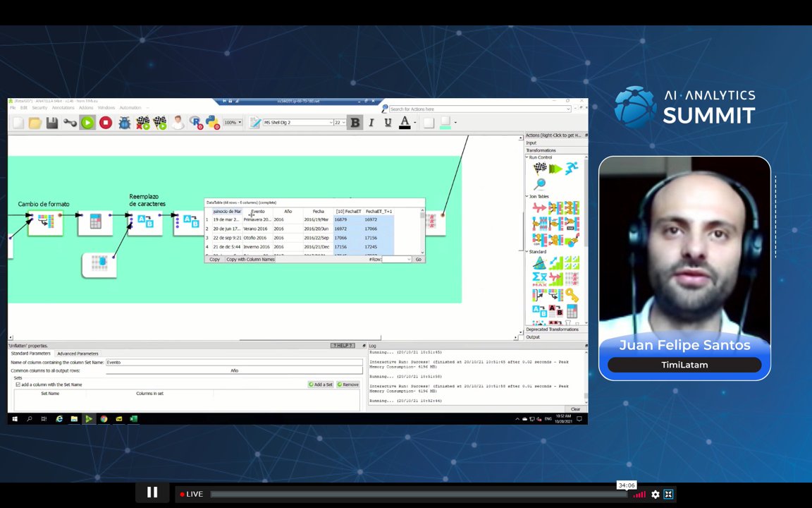Toggle add a column with Set Name checkbox
Screen dimensions: 812x508
[x=18, y=385]
